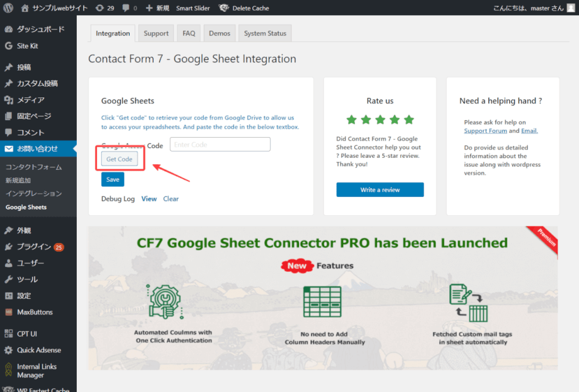Click the Site Kit G icon
This screenshot has height=392, width=579.
coord(8,46)
